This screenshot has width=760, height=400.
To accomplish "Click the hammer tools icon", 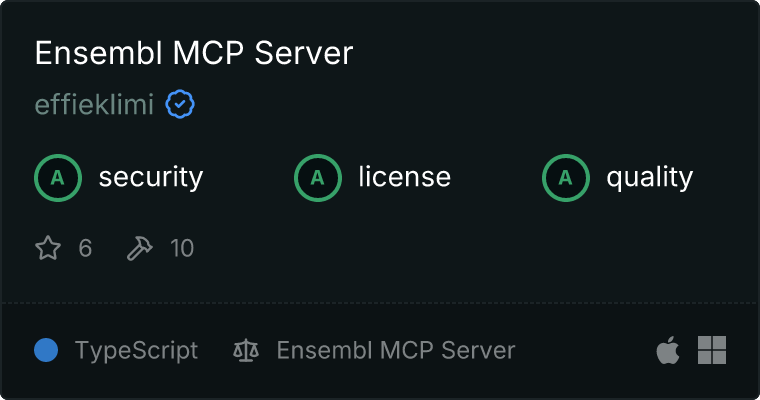I will click(x=140, y=248).
